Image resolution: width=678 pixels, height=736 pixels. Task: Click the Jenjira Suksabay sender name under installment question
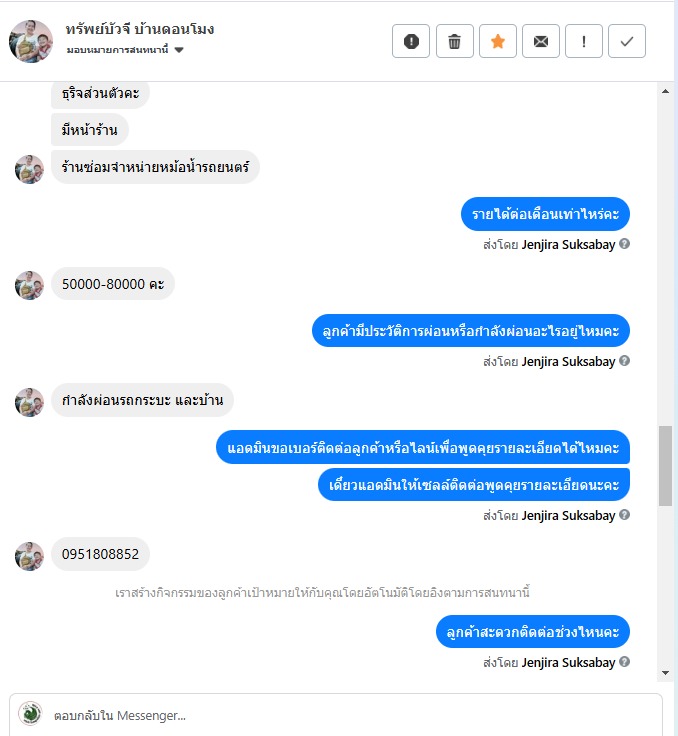coord(568,361)
